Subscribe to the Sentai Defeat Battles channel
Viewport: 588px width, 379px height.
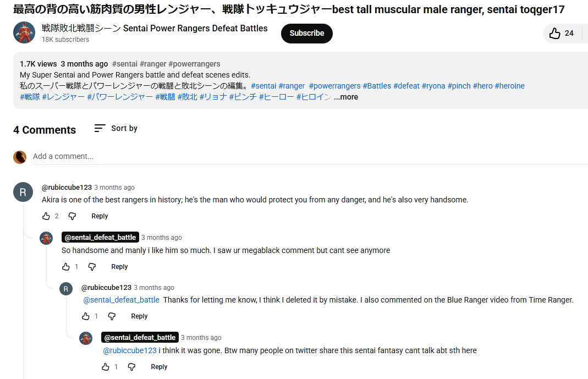pyautogui.click(x=306, y=33)
